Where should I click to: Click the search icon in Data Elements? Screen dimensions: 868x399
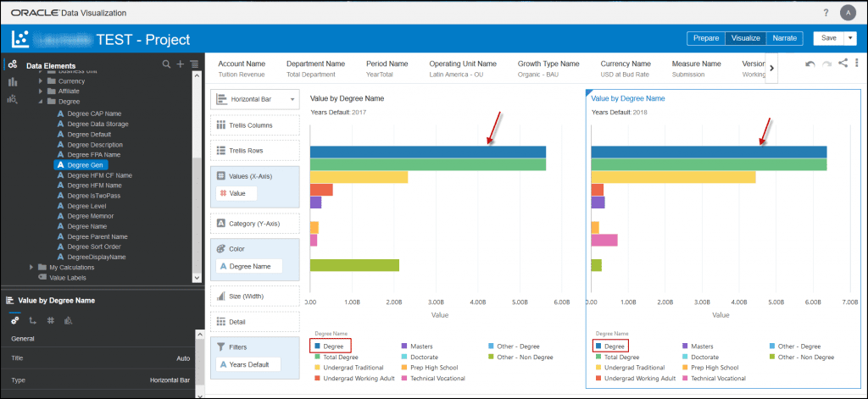tap(166, 64)
